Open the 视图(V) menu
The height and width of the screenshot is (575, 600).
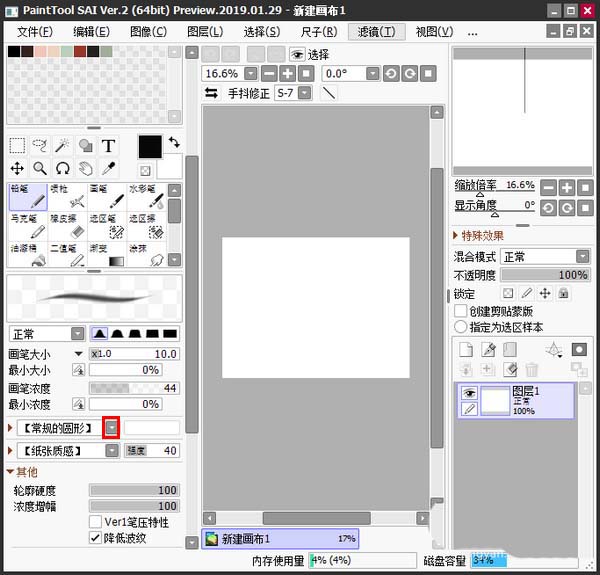[x=434, y=32]
